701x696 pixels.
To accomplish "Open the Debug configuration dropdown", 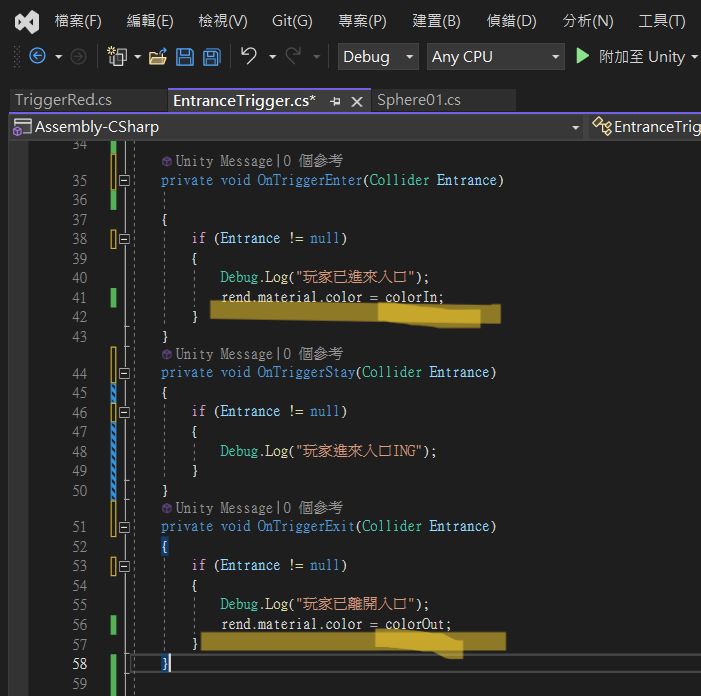I will coord(379,57).
